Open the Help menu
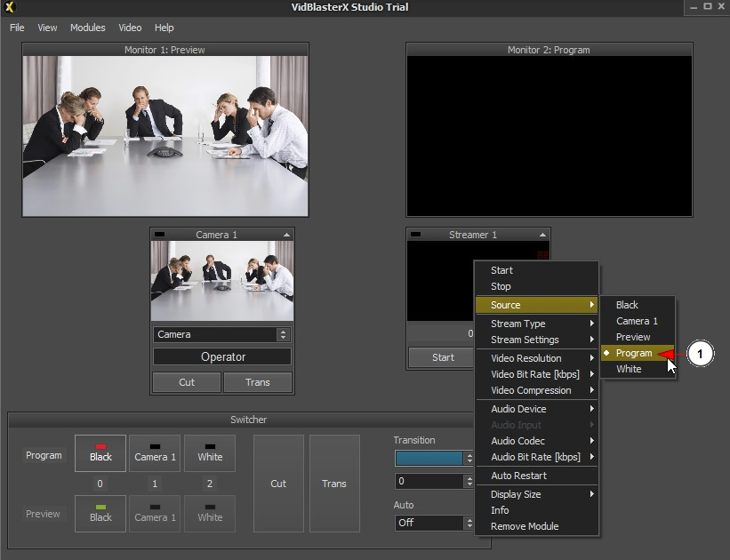Viewport: 730px width, 560px height. 164,28
